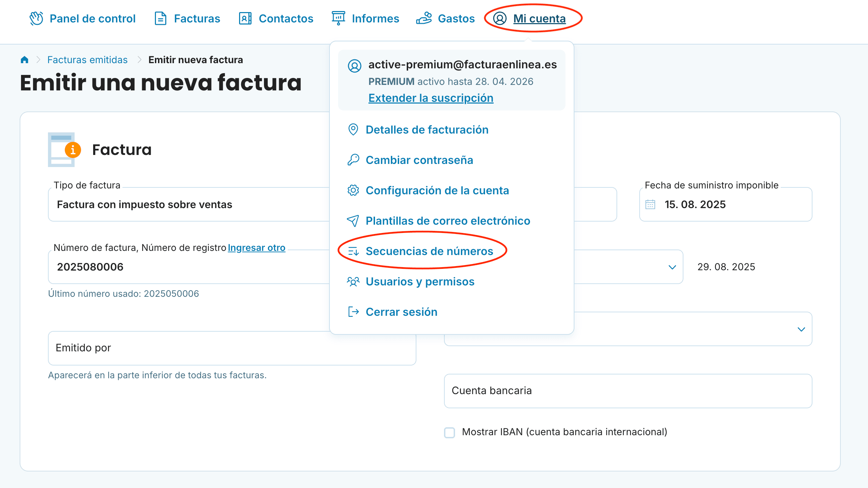Image resolution: width=868 pixels, height=488 pixels.
Task: Click the Cuenta bancaria input field
Action: [x=628, y=391]
